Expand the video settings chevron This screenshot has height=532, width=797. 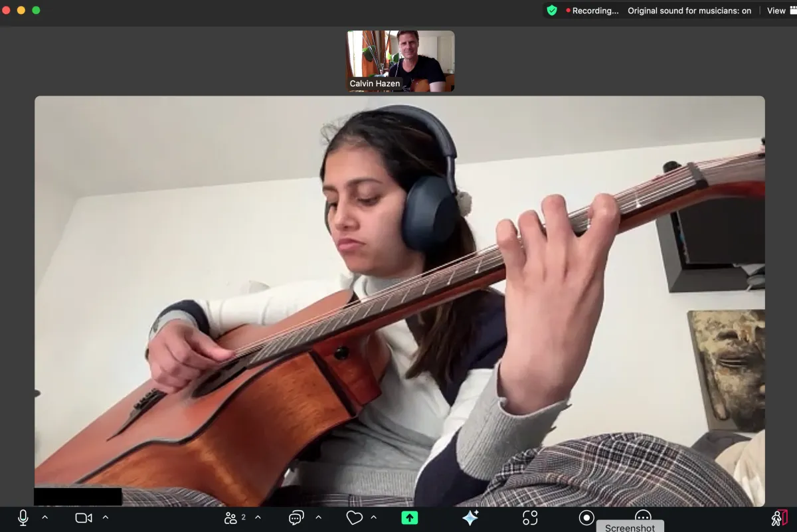tap(105, 517)
